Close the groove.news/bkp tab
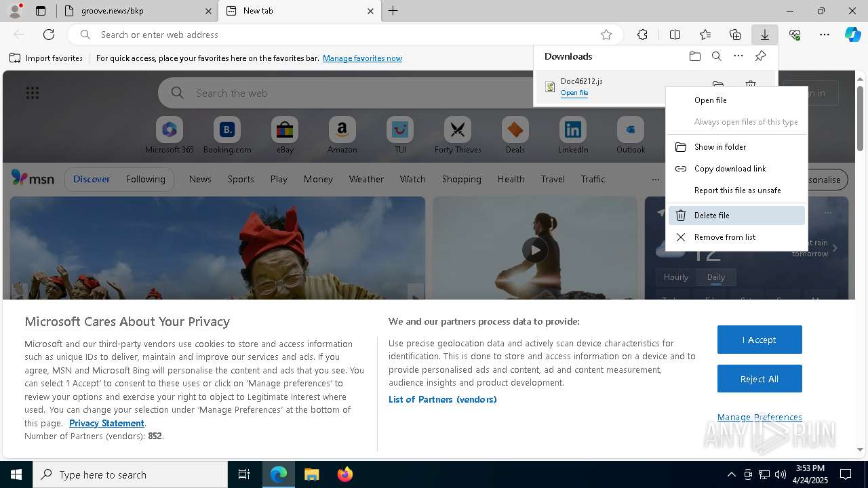 208,11
